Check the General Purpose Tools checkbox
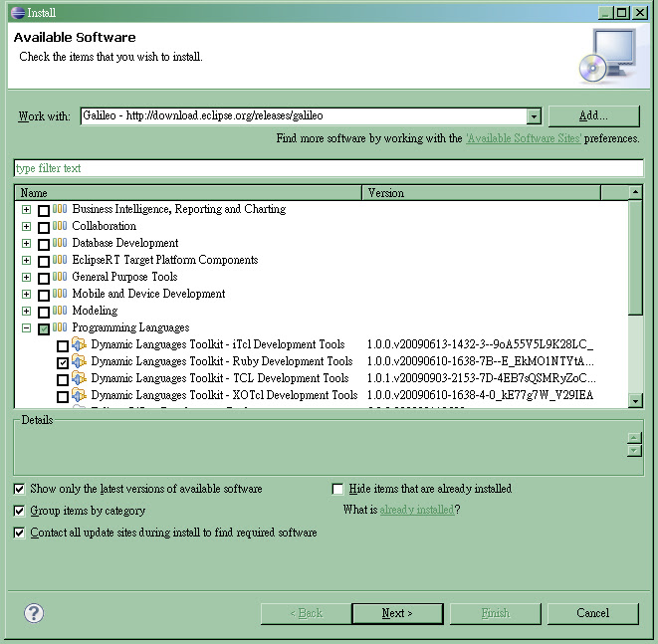This screenshot has width=658, height=644. (x=44, y=278)
